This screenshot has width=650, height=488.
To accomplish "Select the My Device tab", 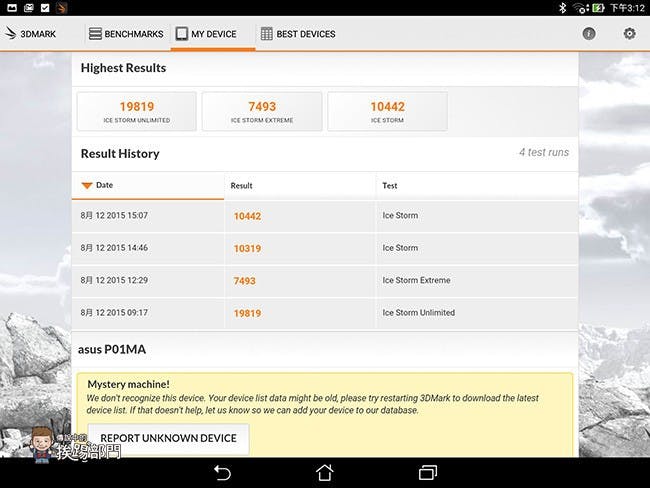I will [x=206, y=34].
